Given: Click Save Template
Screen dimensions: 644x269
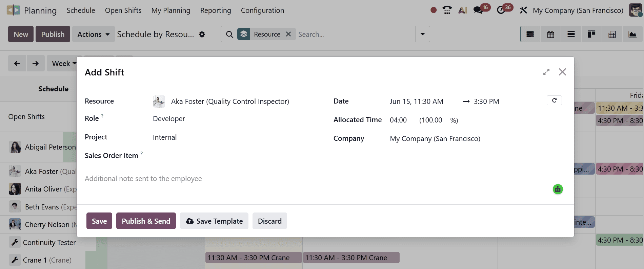Looking at the screenshot, I should pyautogui.click(x=214, y=221).
